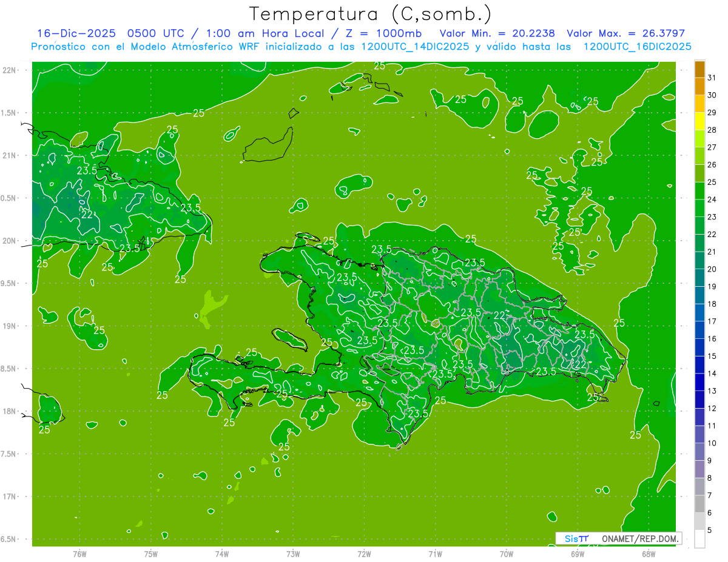
Task: Click the '69W' longitude axis label
Action: [578, 554]
